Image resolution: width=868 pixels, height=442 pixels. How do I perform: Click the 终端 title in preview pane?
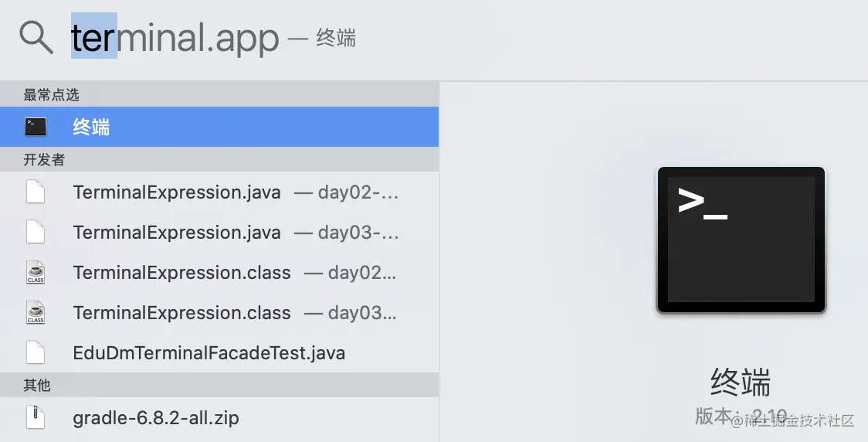tap(741, 382)
